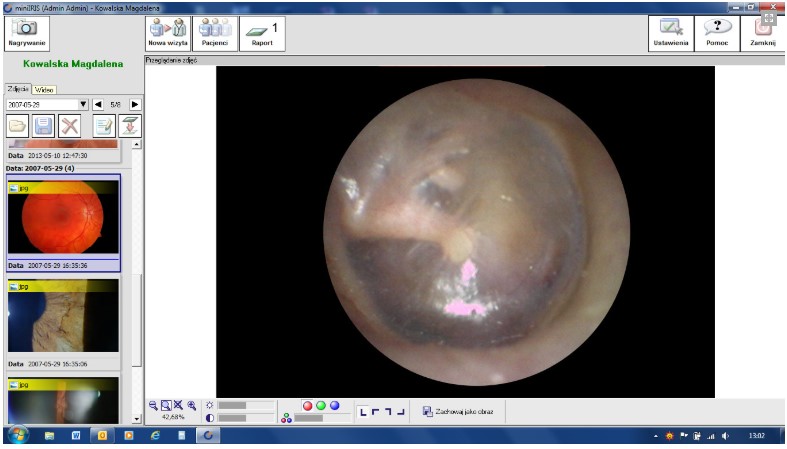The height and width of the screenshot is (449, 787).
Task: Select the Zdjęcia tab
Action: (18, 88)
